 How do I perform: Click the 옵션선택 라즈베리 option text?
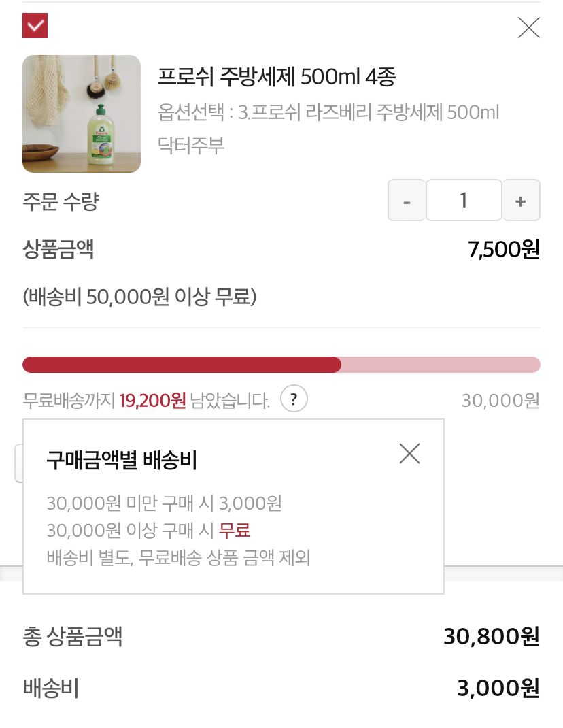[328, 112]
